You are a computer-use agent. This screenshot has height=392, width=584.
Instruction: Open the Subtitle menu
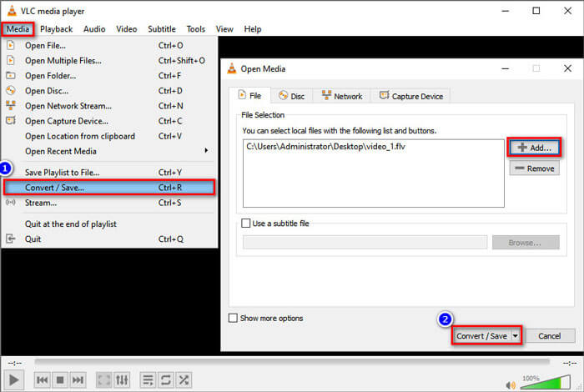click(x=162, y=29)
